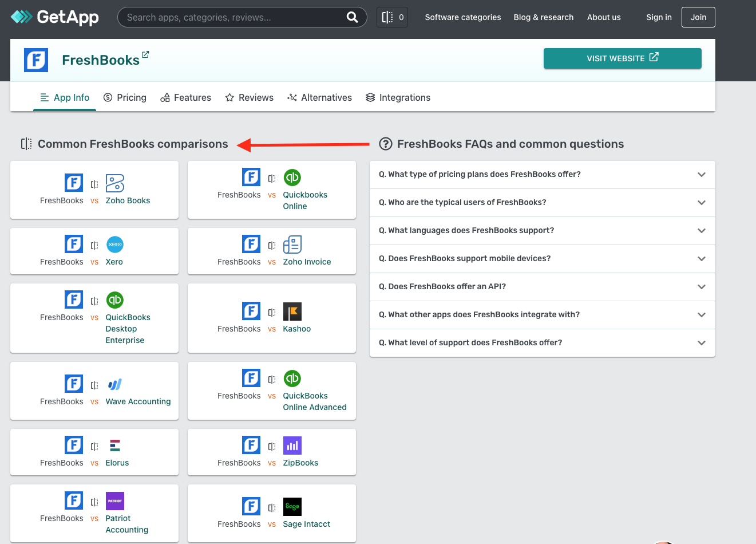756x544 pixels.
Task: Open the Reviews tab
Action: pos(250,97)
